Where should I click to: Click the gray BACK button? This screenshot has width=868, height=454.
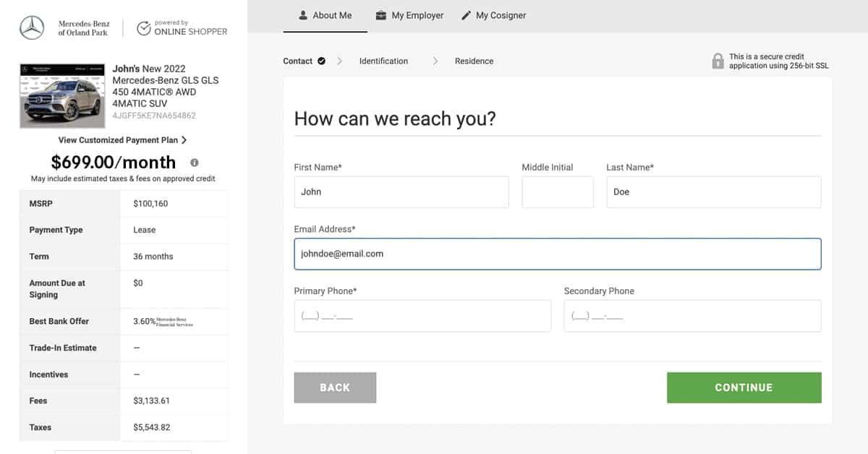coord(335,387)
